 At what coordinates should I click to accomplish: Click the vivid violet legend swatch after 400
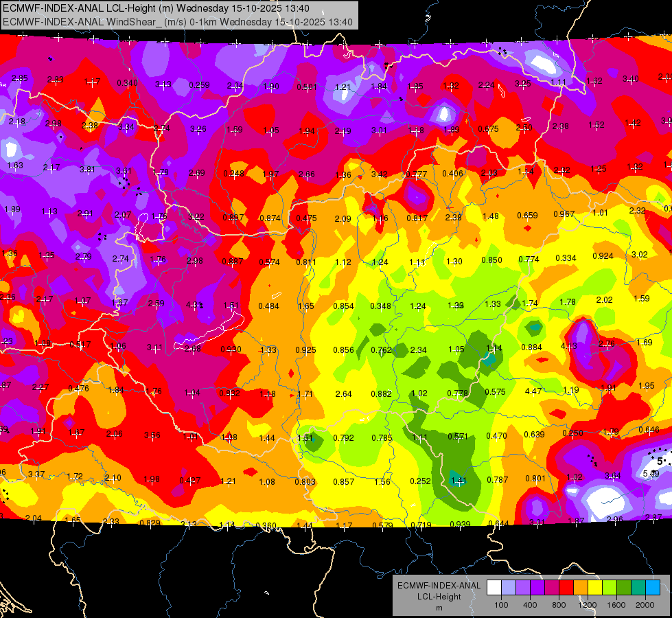537,588
